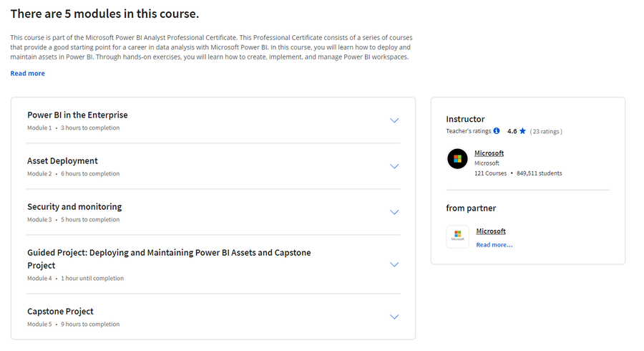
Task: Click the Microsoft partner logo thumbnail
Action: click(x=457, y=236)
